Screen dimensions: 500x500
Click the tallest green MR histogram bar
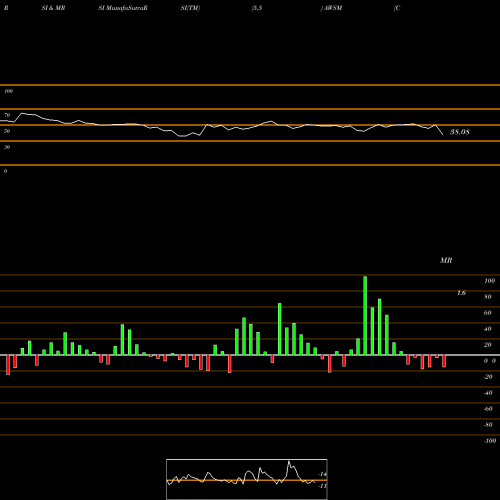(x=365, y=315)
